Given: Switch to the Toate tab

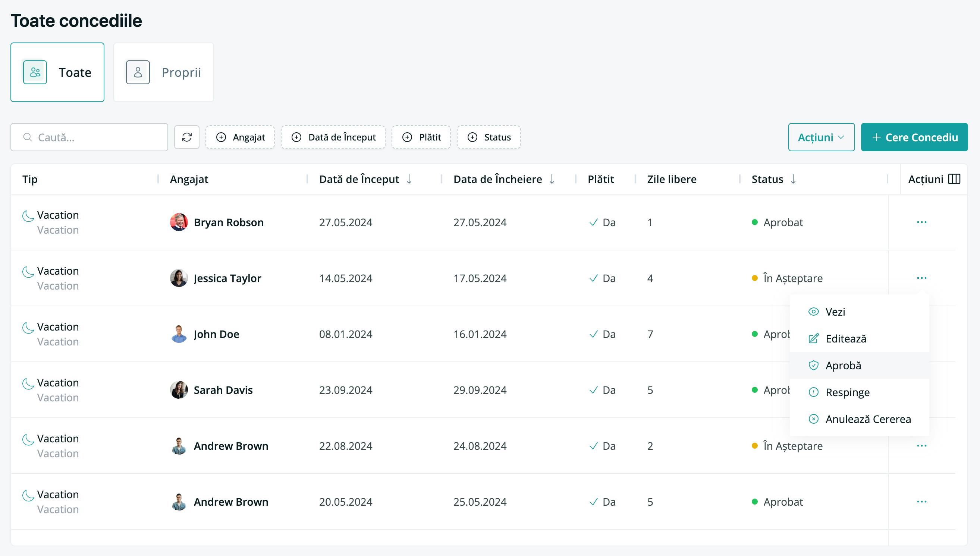Looking at the screenshot, I should tap(57, 72).
